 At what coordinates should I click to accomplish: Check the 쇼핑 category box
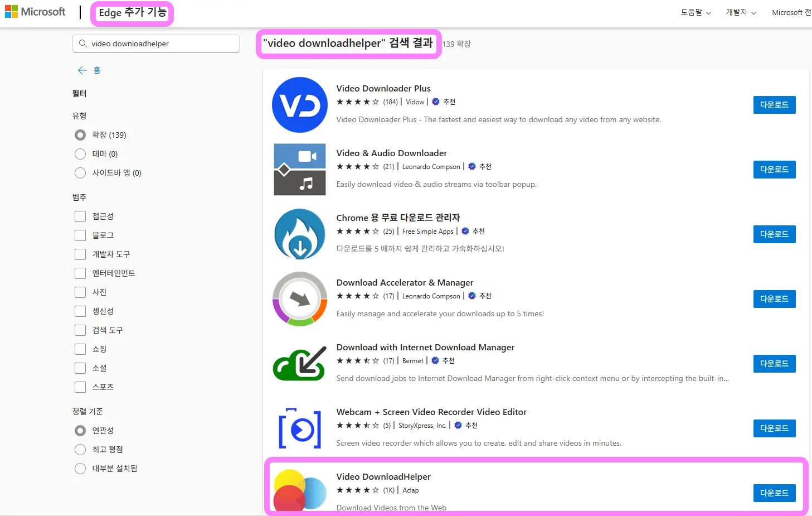click(x=80, y=349)
